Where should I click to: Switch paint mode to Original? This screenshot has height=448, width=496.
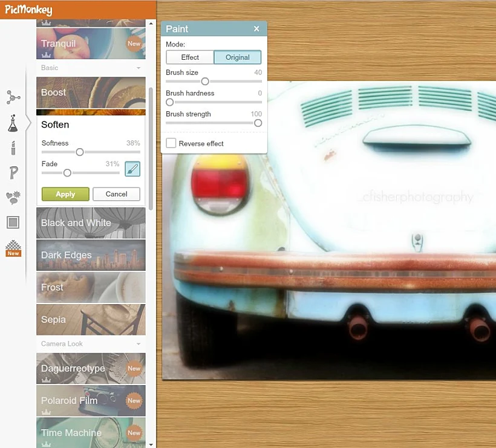[237, 57]
